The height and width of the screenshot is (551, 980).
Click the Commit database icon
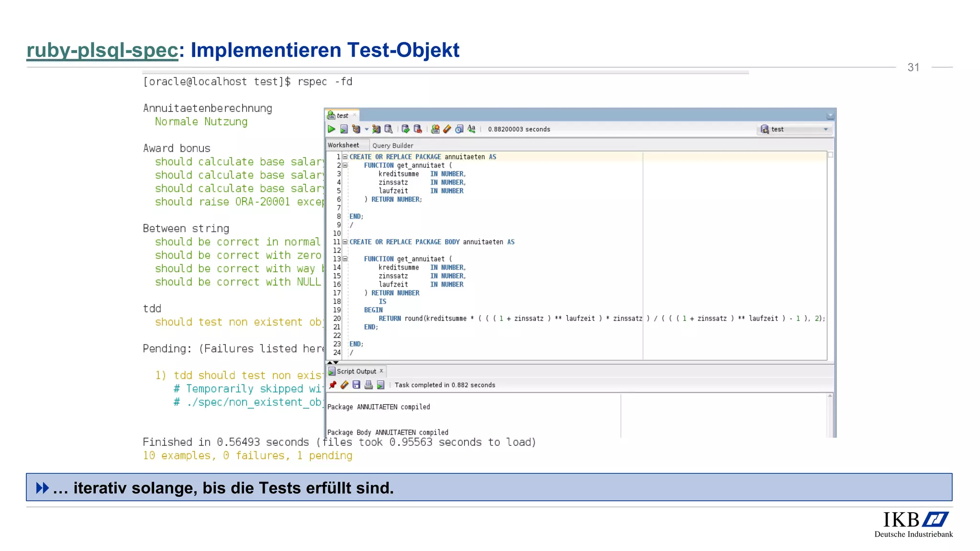point(405,129)
